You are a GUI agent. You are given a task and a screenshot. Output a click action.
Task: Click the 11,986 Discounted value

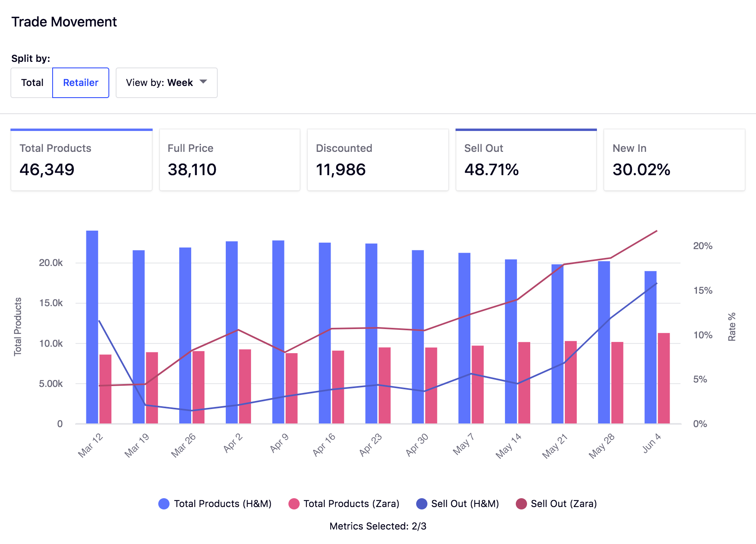[x=341, y=170]
